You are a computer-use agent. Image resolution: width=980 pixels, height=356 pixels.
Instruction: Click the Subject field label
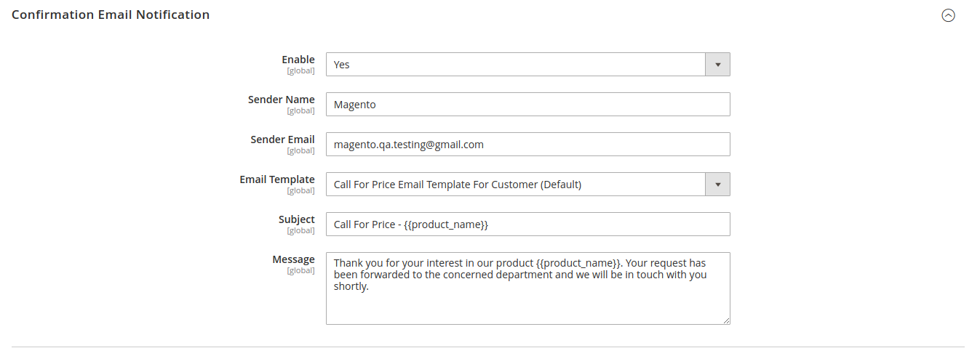[297, 219]
